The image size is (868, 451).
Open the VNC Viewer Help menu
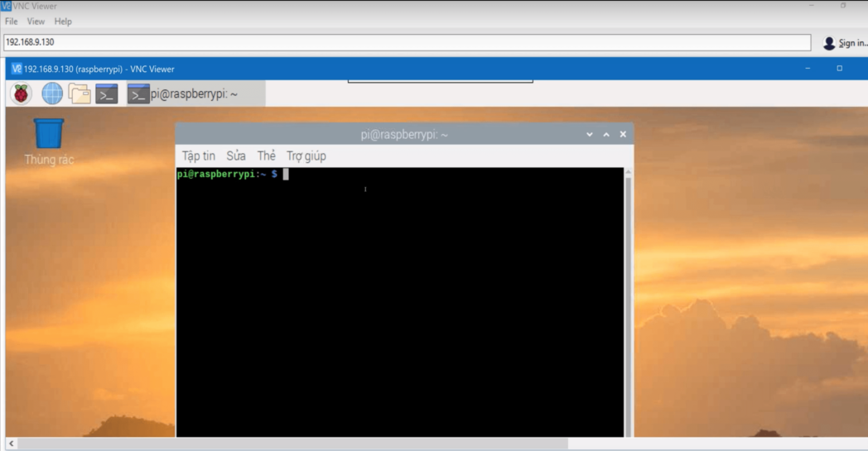click(63, 22)
